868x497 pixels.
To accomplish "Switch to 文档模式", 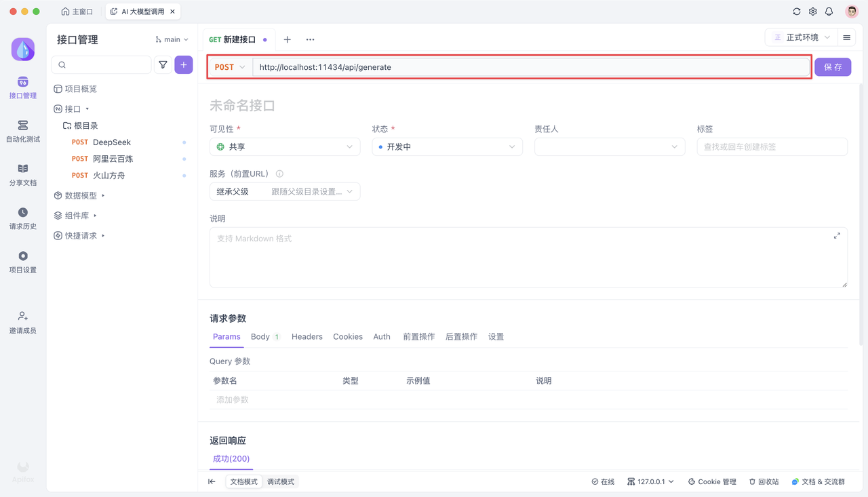I will (x=244, y=482).
